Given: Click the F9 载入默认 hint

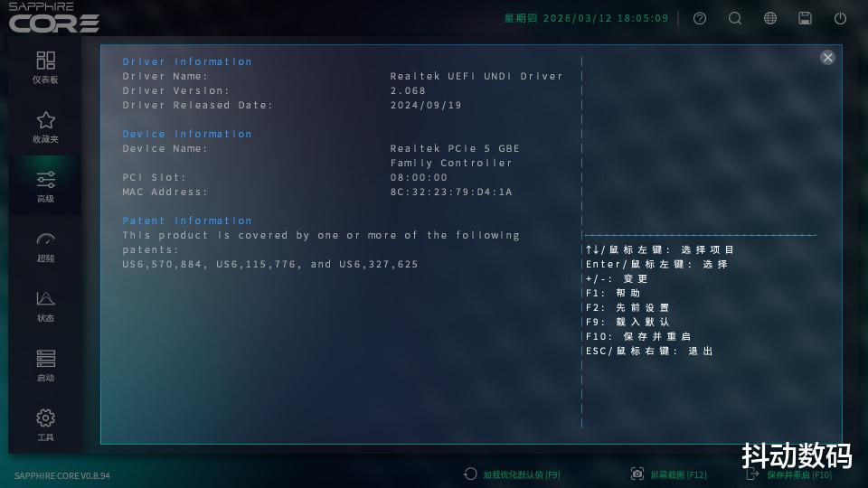Looking at the screenshot, I should tap(627, 322).
